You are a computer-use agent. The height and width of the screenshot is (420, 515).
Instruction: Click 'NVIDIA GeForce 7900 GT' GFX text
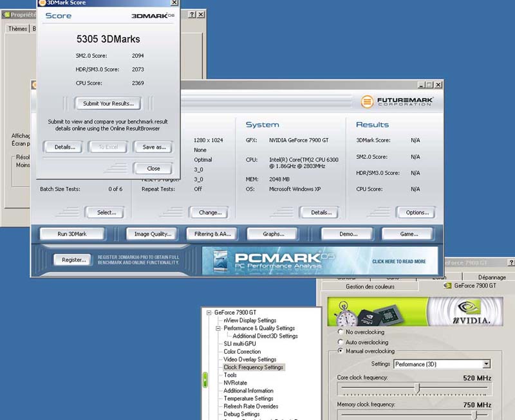(x=299, y=140)
